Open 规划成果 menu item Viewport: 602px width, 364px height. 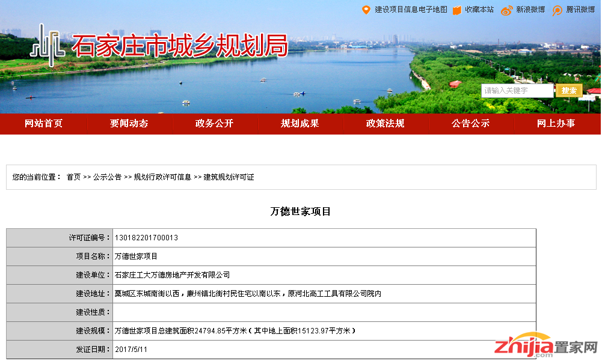(x=300, y=124)
